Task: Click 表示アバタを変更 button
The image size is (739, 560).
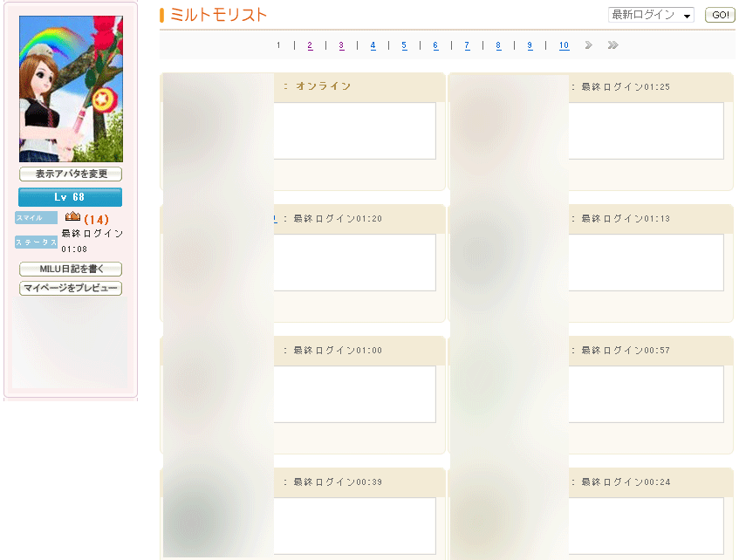Action: coord(71,174)
